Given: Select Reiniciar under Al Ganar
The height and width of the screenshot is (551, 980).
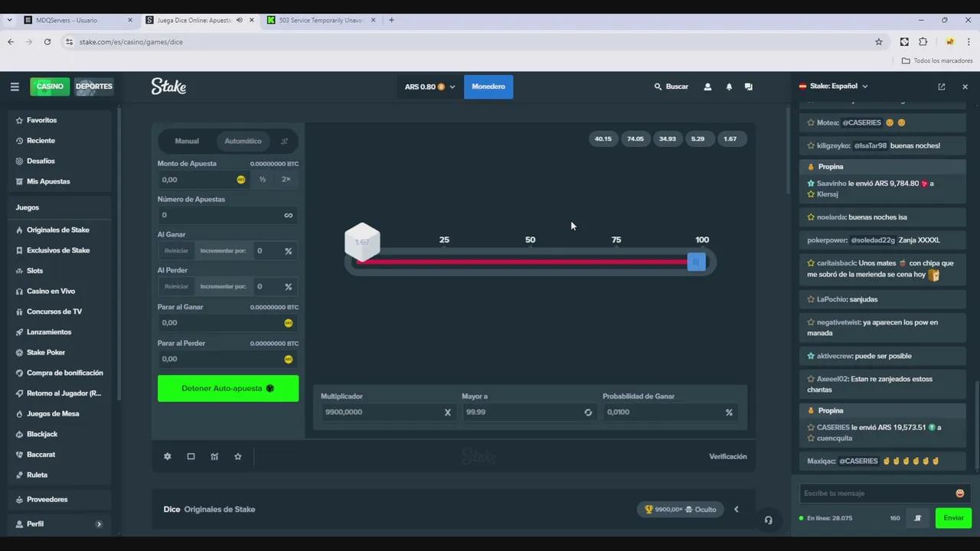Looking at the screenshot, I should tap(176, 250).
